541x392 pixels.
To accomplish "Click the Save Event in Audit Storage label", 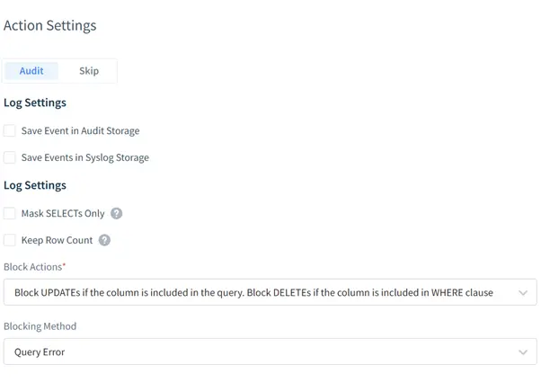I will [80, 130].
